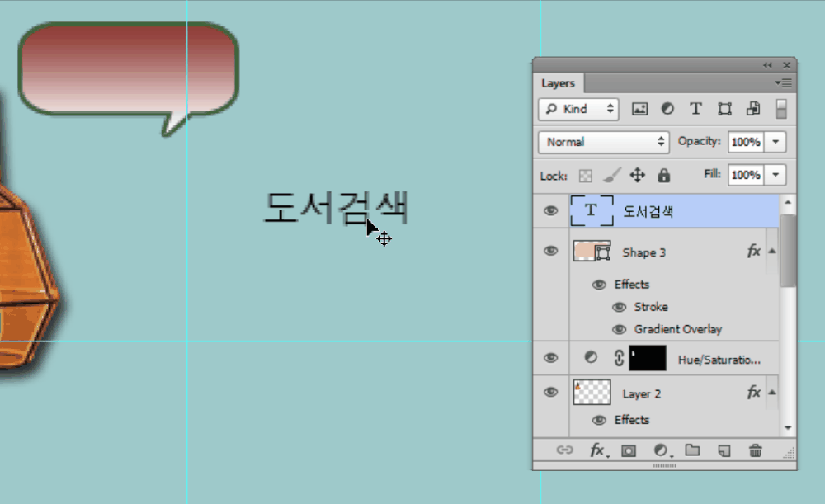
Task: Lock image pixels brush icon
Action: point(611,175)
